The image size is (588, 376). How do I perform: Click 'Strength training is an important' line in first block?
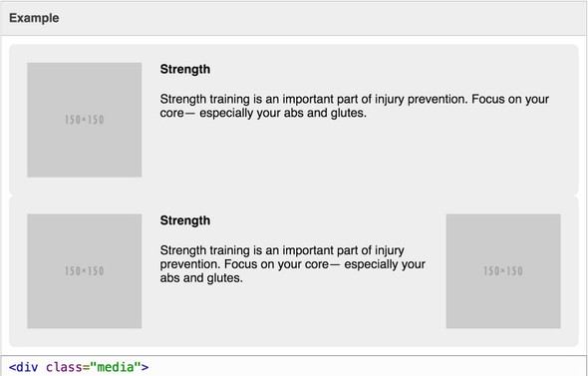[x=355, y=99]
